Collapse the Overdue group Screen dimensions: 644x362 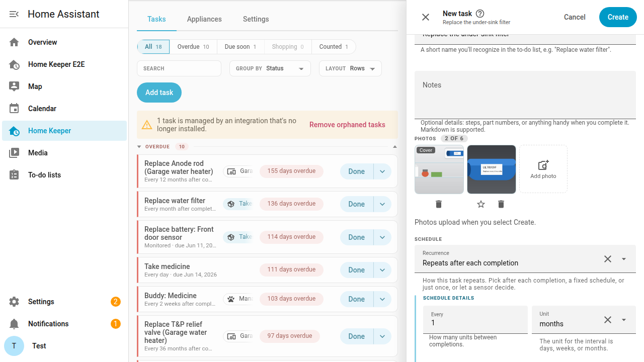pyautogui.click(x=139, y=147)
